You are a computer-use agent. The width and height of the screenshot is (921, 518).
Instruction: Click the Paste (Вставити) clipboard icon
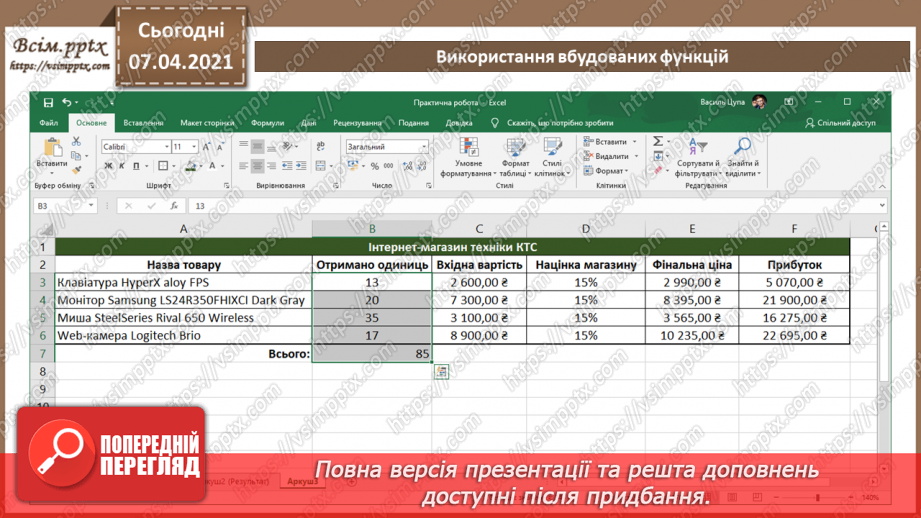click(52, 147)
